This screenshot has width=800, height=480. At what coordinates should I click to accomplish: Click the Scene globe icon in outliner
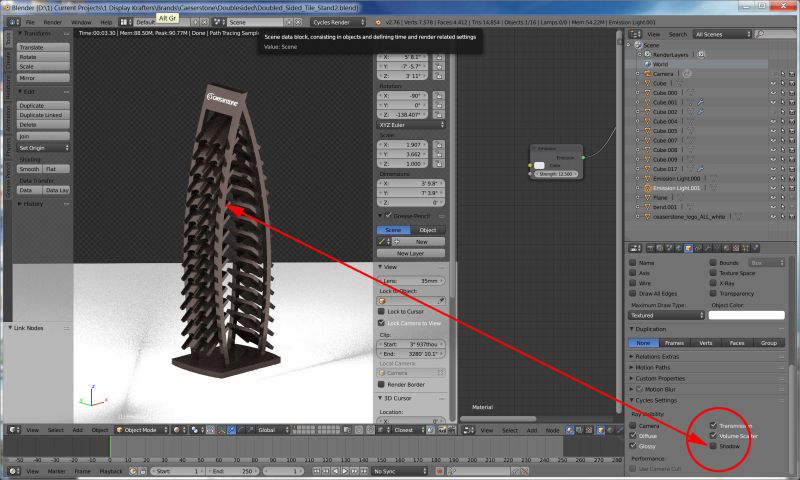(x=638, y=45)
